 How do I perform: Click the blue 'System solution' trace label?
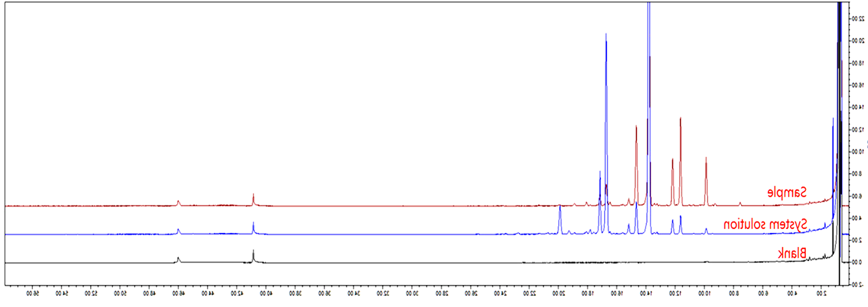click(x=766, y=224)
